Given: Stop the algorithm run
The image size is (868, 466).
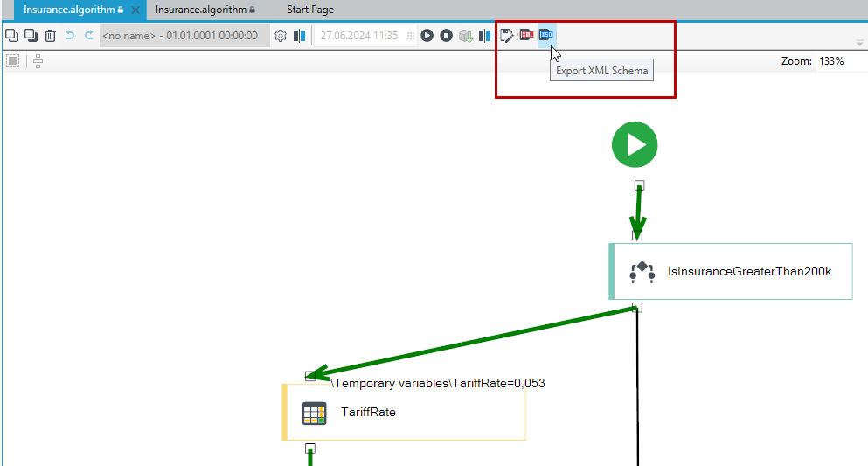Looking at the screenshot, I should point(446,36).
